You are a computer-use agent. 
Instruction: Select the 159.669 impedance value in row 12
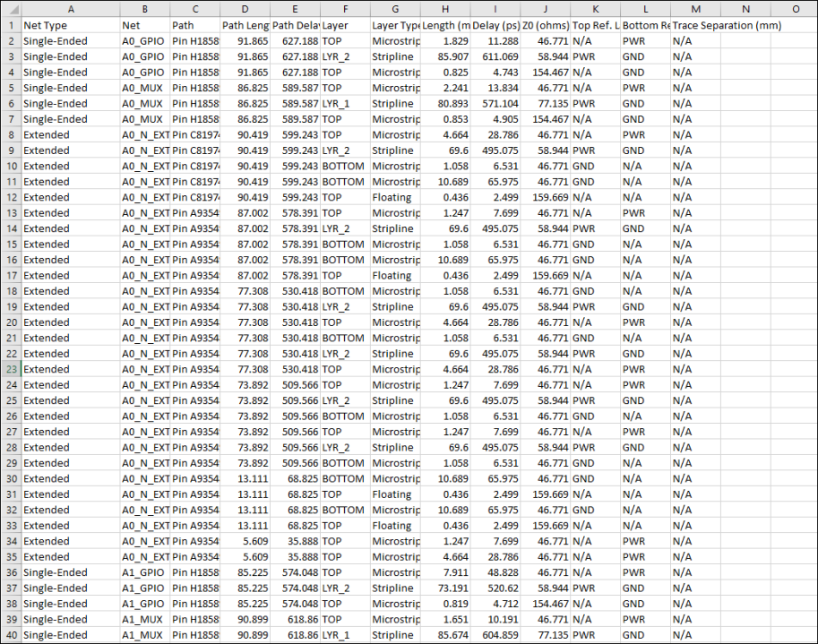click(x=543, y=197)
